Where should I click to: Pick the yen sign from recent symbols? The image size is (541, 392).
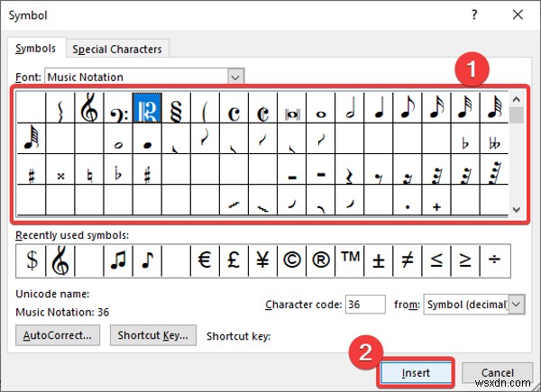coord(263,260)
